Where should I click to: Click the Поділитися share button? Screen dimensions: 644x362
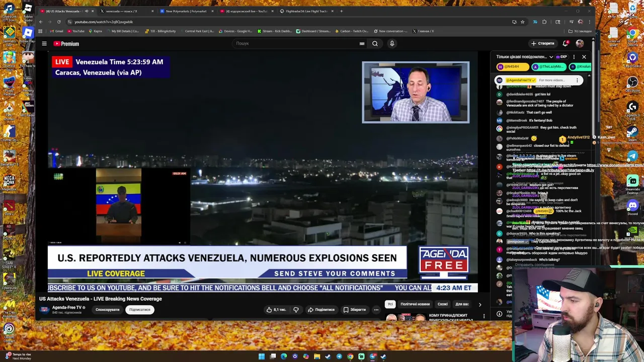(x=321, y=310)
